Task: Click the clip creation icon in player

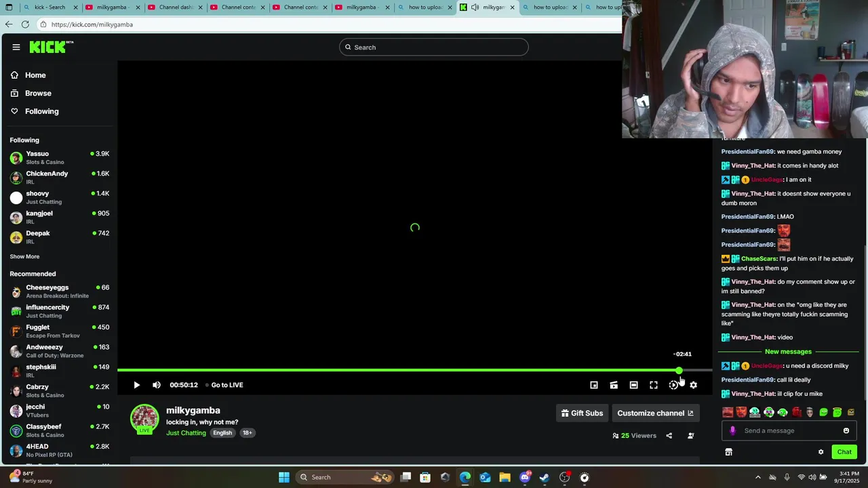Action: coord(614,385)
